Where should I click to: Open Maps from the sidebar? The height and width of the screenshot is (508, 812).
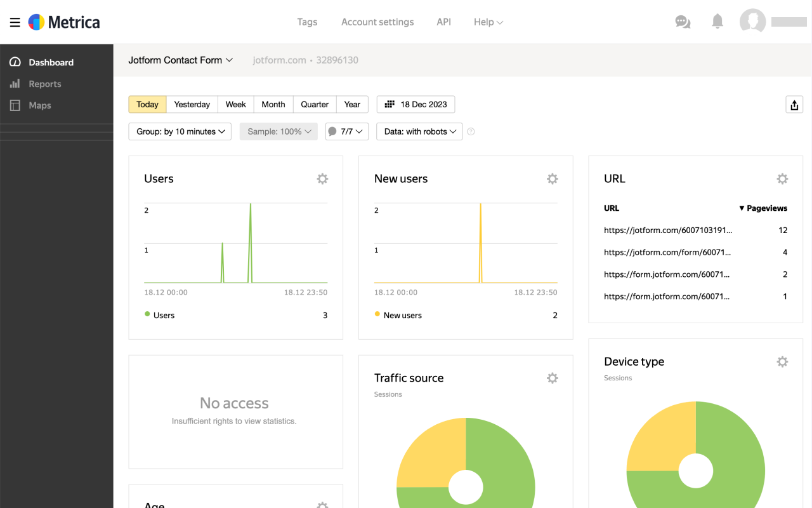14,105
